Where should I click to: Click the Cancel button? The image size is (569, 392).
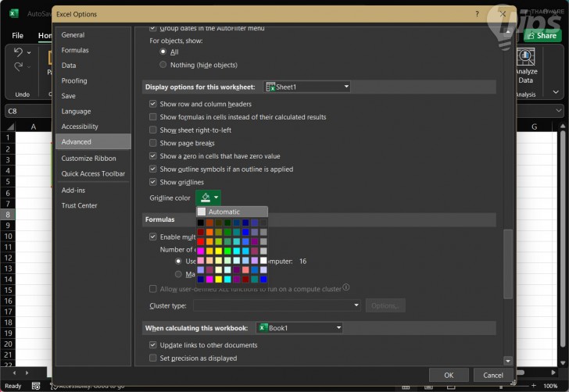493,375
